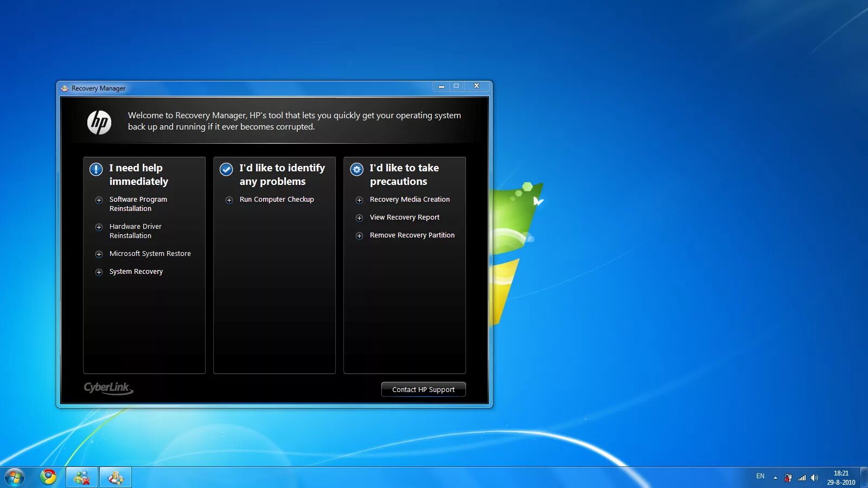Start Run Computer Checkup

277,200
